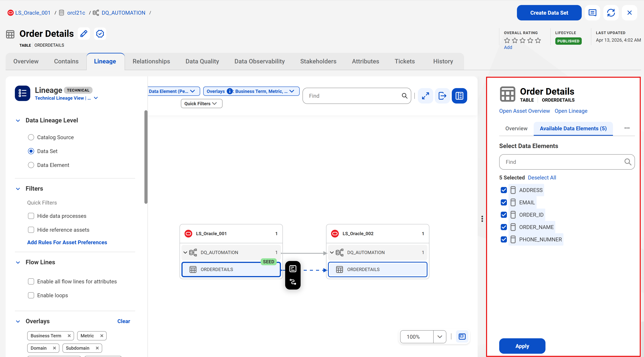Uncheck the ORDER_NAME data element

click(503, 227)
